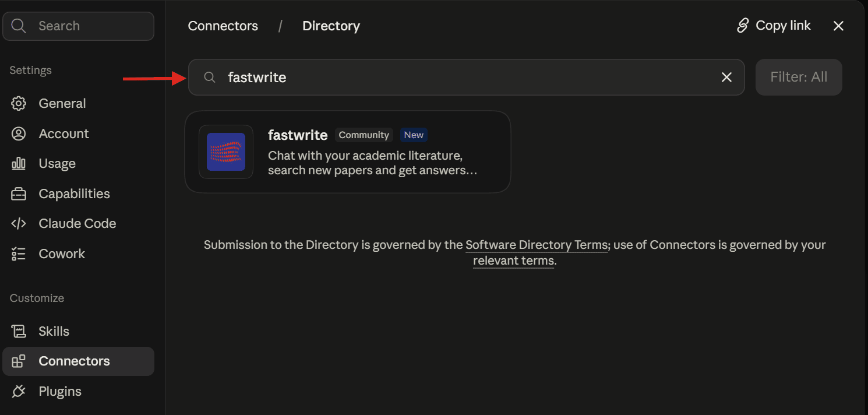The height and width of the screenshot is (415, 868).
Task: Click the Community badge on fastwrite
Action: [364, 135]
